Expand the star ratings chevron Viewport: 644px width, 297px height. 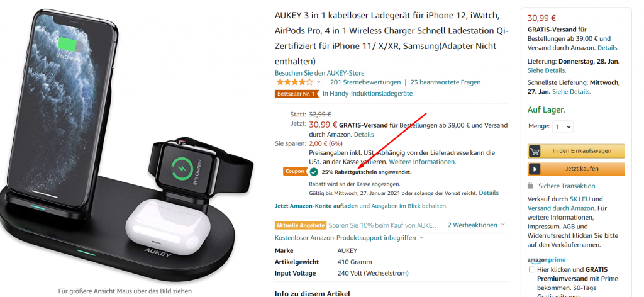(318, 82)
